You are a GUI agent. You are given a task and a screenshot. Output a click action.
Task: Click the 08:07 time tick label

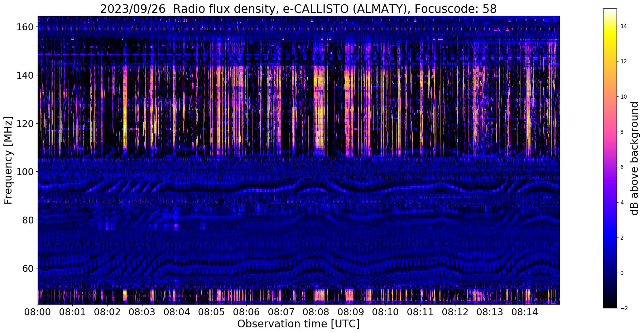[281, 312]
